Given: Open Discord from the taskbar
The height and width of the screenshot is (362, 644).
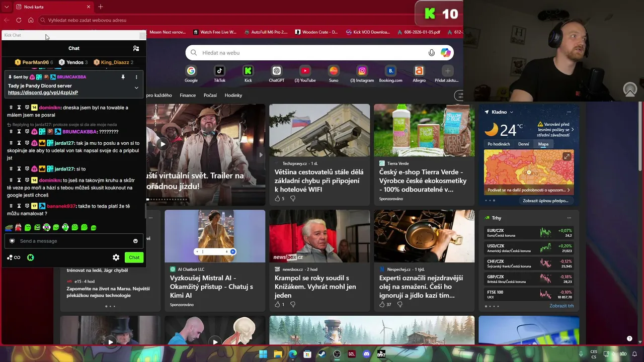Looking at the screenshot, I should click(x=366, y=354).
